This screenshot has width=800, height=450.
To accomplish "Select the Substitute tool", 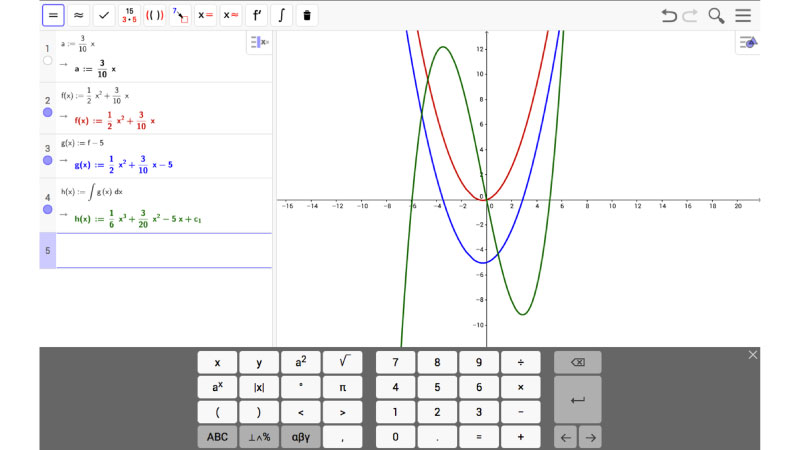I will (180, 16).
